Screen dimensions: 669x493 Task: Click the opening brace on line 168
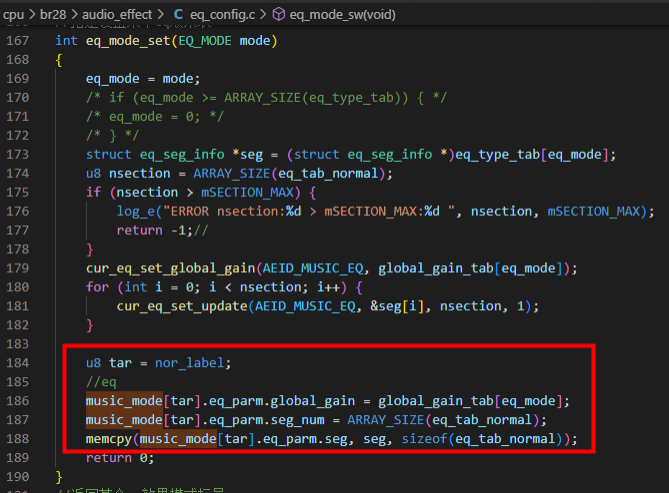59,60
